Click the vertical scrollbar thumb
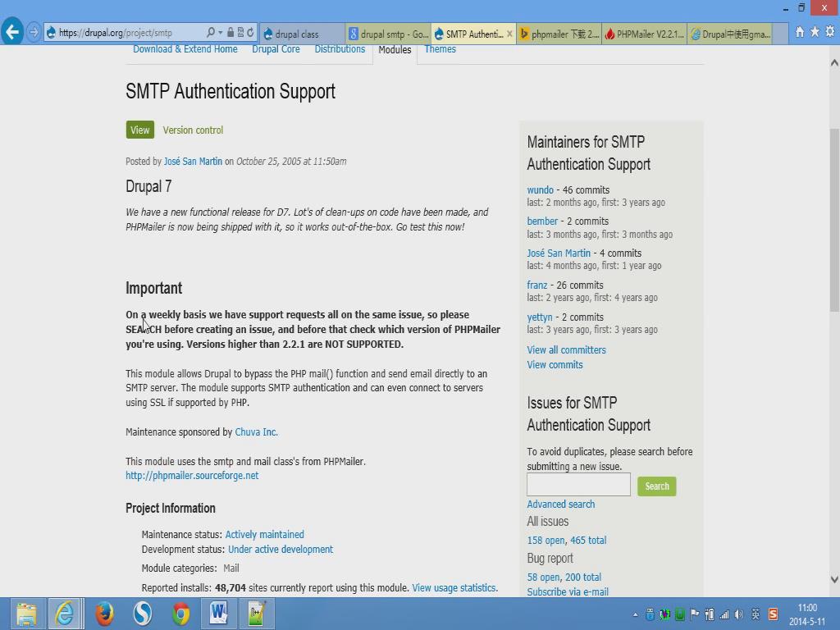Viewport: 840px width, 630px height. [x=834, y=220]
